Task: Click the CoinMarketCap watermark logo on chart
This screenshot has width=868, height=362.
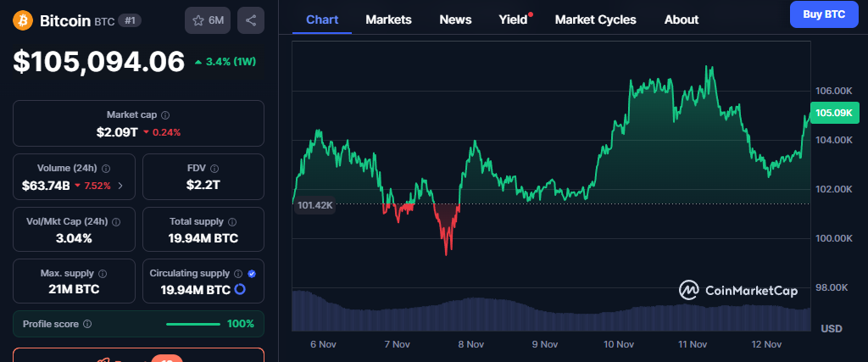Action: point(738,291)
